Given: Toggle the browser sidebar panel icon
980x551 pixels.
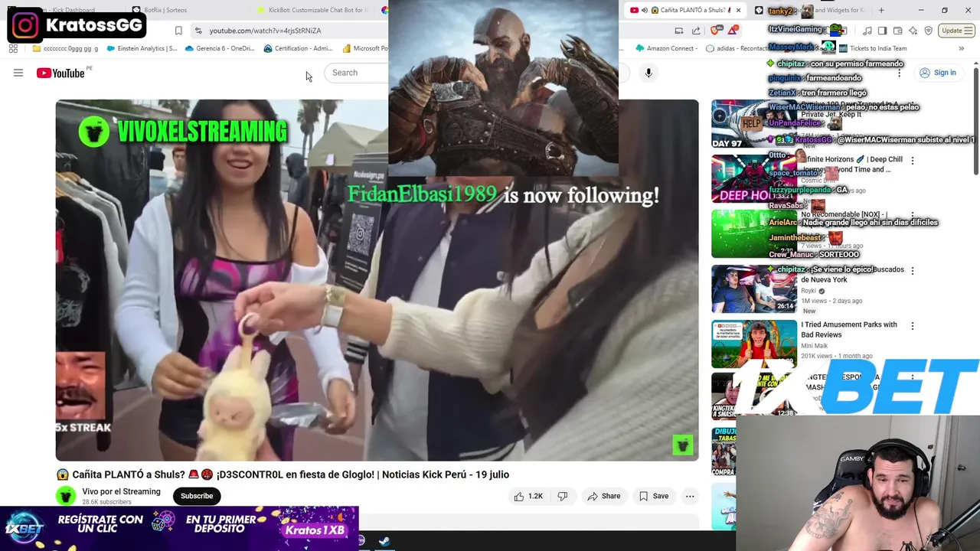Looking at the screenshot, I should point(882,31).
